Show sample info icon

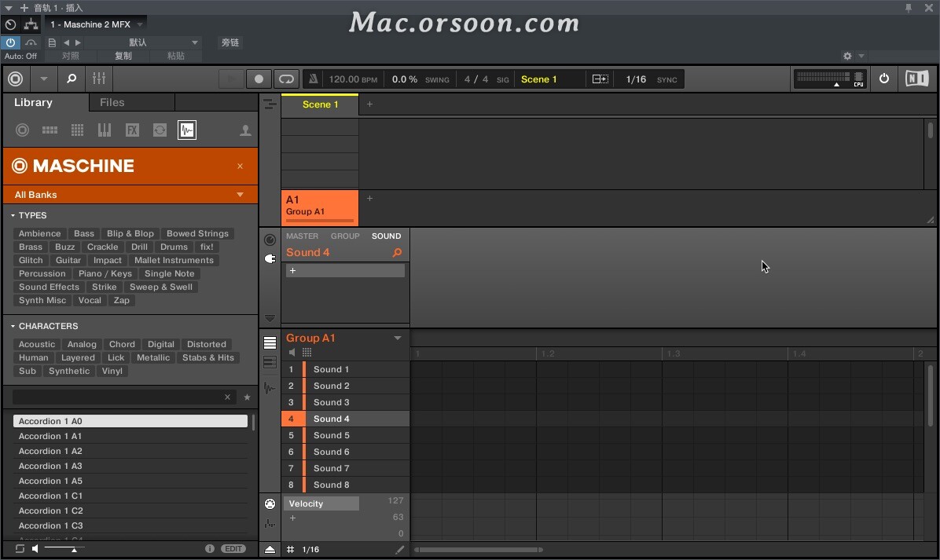[209, 549]
